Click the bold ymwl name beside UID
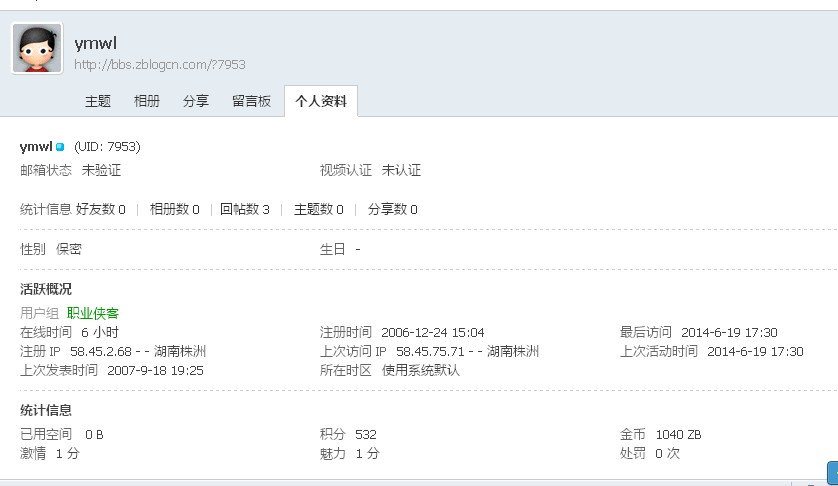838x486 pixels. click(x=36, y=146)
